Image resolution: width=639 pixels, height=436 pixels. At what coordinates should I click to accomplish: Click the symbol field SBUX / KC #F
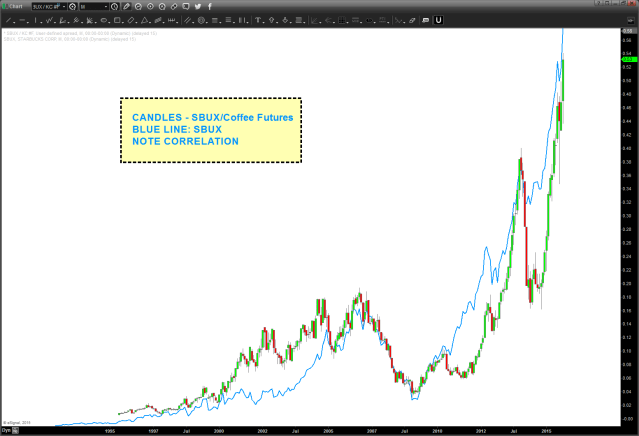click(x=47, y=7)
